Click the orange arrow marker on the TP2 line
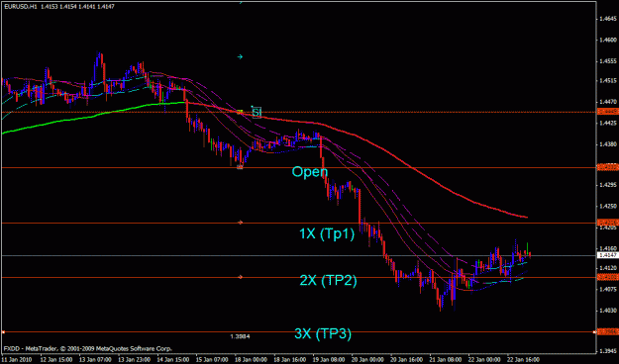 click(240, 277)
